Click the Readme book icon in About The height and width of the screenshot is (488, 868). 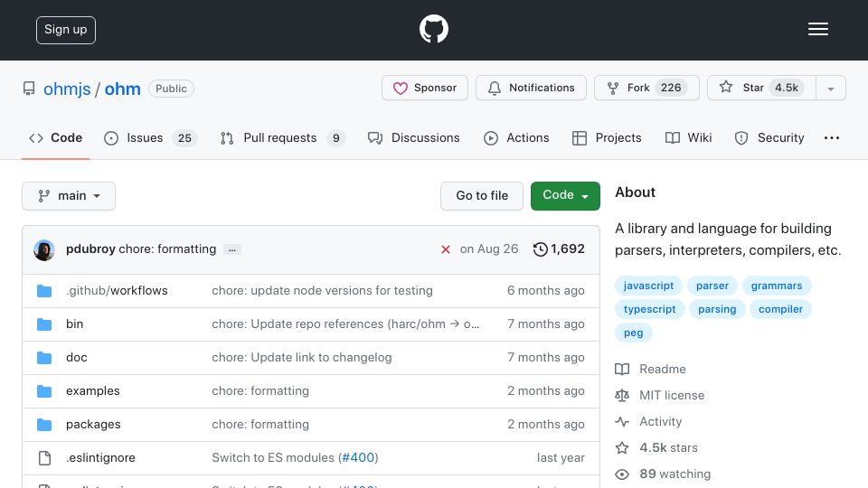pos(622,369)
